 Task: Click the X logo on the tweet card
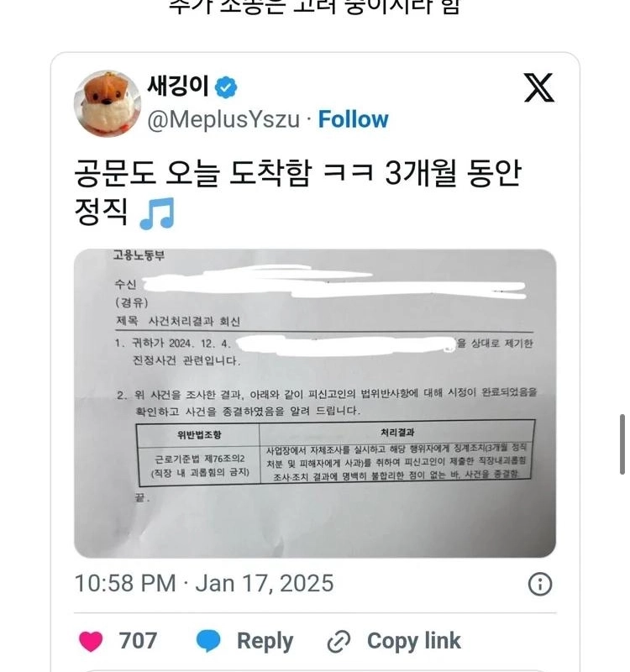click(539, 87)
